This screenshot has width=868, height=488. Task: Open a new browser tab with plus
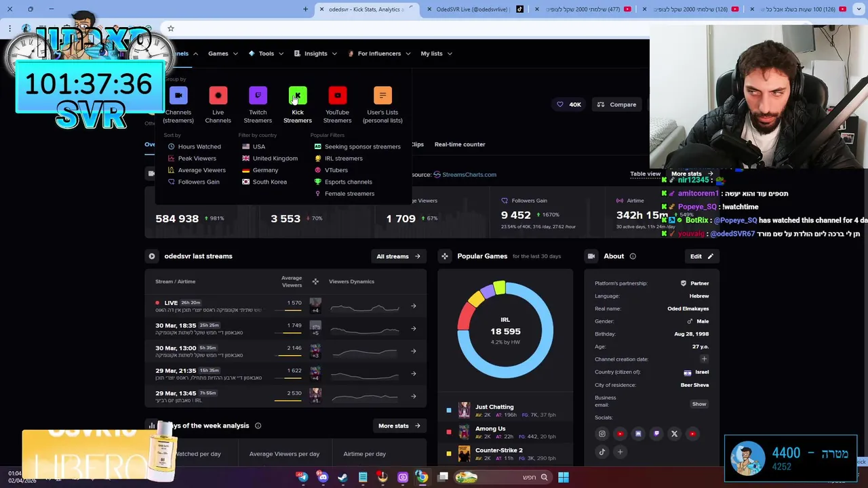click(305, 9)
